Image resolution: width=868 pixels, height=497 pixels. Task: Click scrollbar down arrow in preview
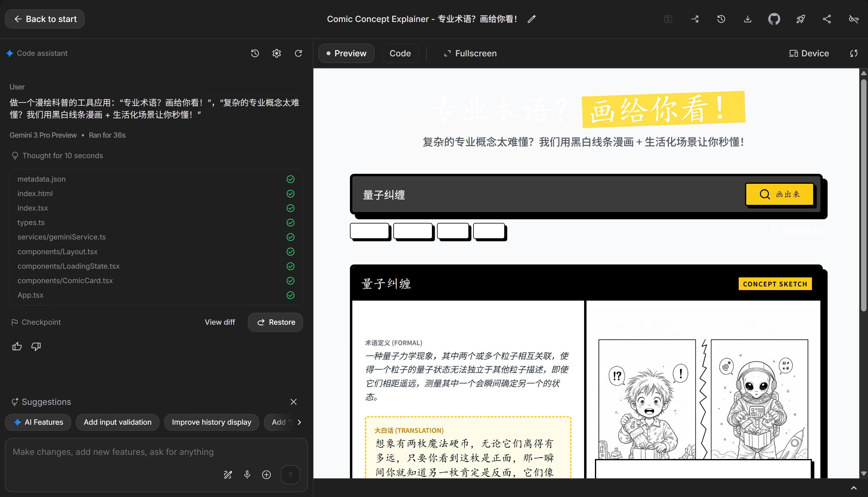[x=863, y=474]
